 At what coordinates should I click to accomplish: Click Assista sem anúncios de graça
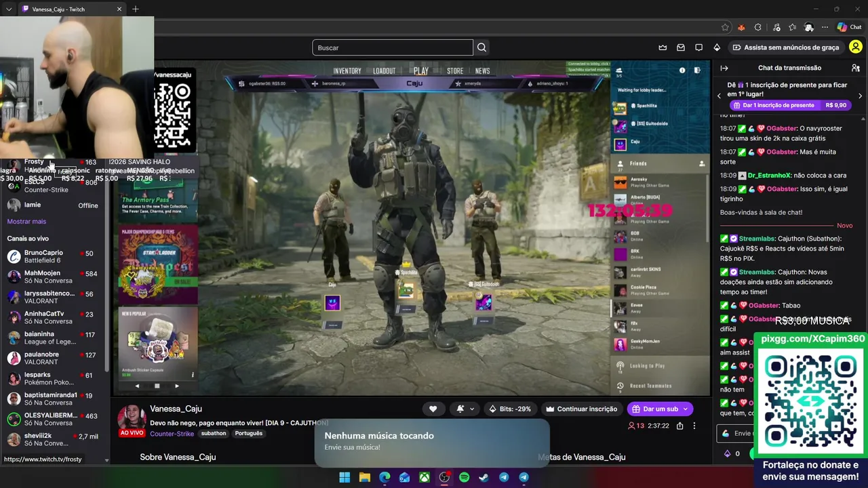785,47
